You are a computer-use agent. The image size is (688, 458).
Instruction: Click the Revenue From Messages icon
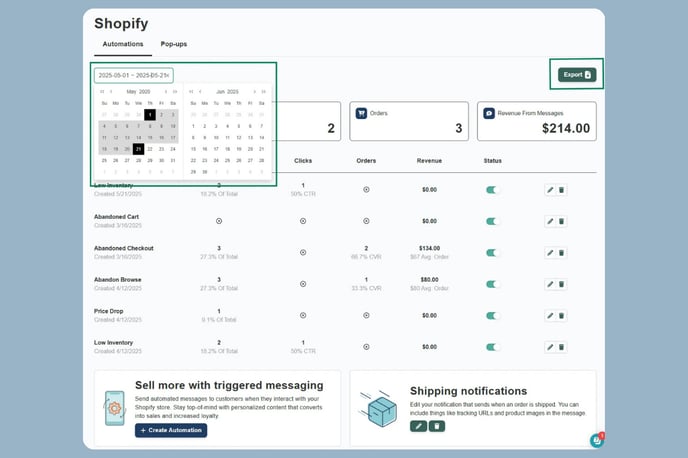(x=489, y=113)
